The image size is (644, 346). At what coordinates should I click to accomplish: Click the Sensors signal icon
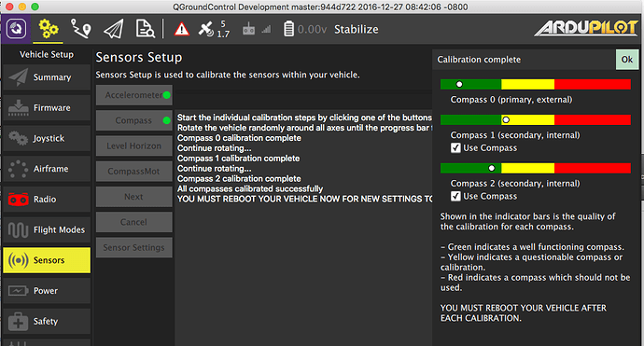18,260
